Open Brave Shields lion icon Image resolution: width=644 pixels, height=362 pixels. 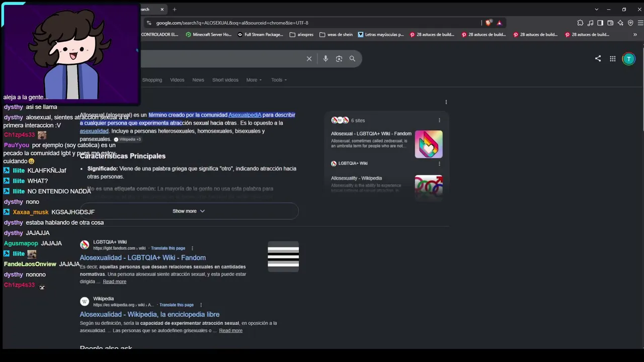[x=488, y=23]
